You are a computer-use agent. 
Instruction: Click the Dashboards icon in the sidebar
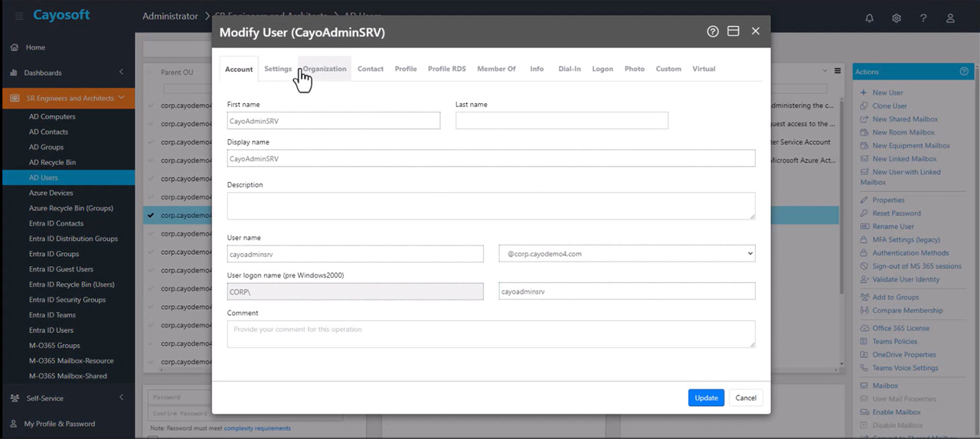click(15, 73)
